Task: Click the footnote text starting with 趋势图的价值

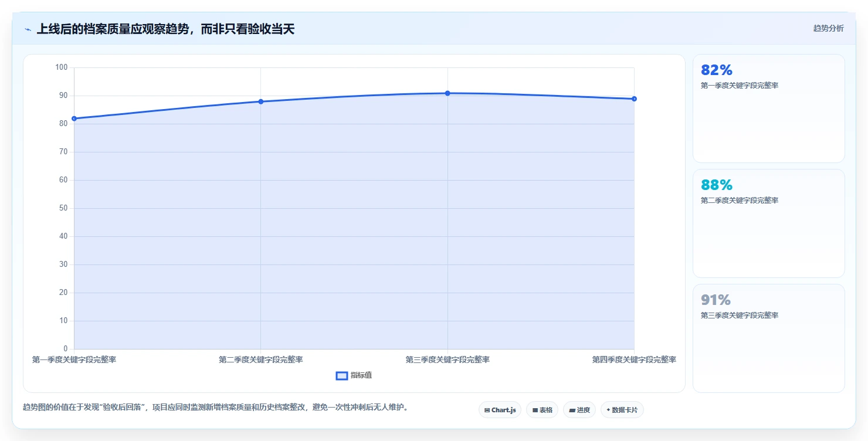Action: tap(215, 408)
